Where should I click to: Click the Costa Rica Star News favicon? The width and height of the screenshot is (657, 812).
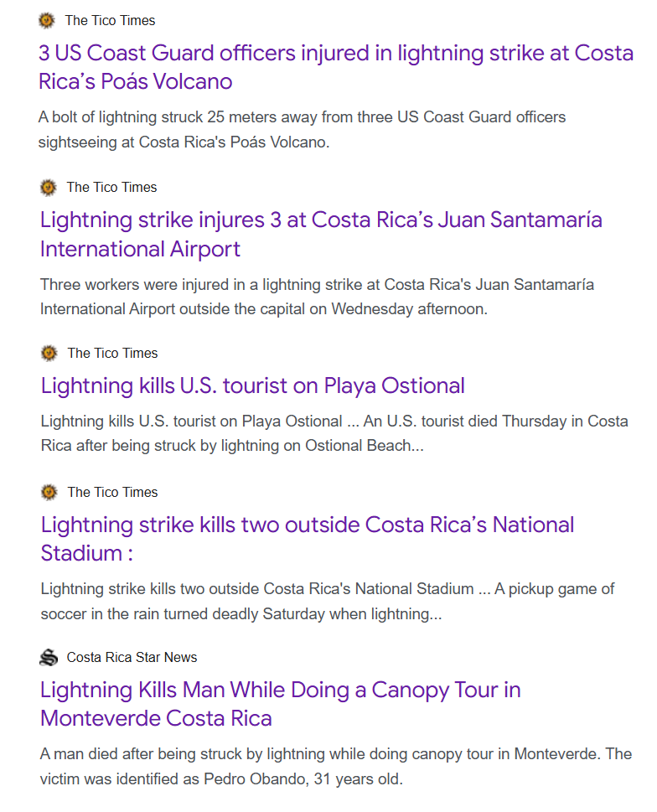pyautogui.click(x=49, y=657)
